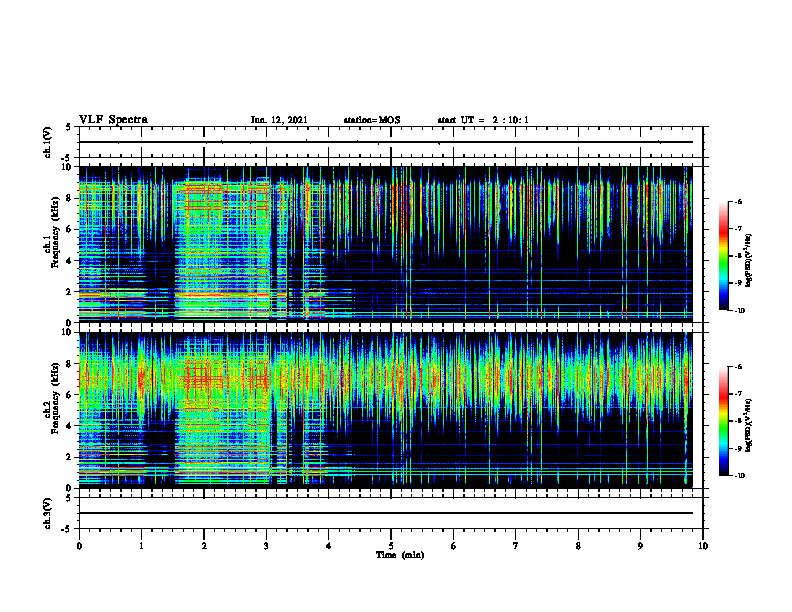This screenshot has width=792, height=612.
Task: Click the "station=MOS" label
Action: pos(372,120)
